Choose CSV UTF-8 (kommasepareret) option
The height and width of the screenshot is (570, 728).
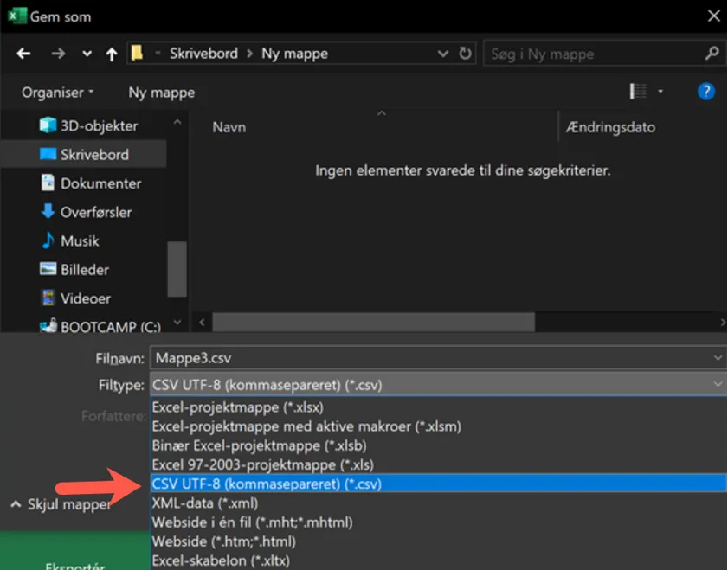click(266, 484)
